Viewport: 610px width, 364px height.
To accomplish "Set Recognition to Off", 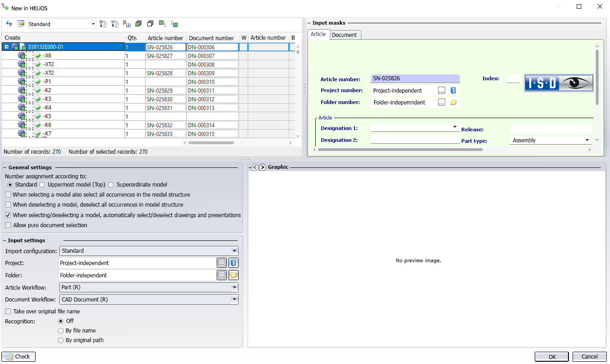I will 61,321.
